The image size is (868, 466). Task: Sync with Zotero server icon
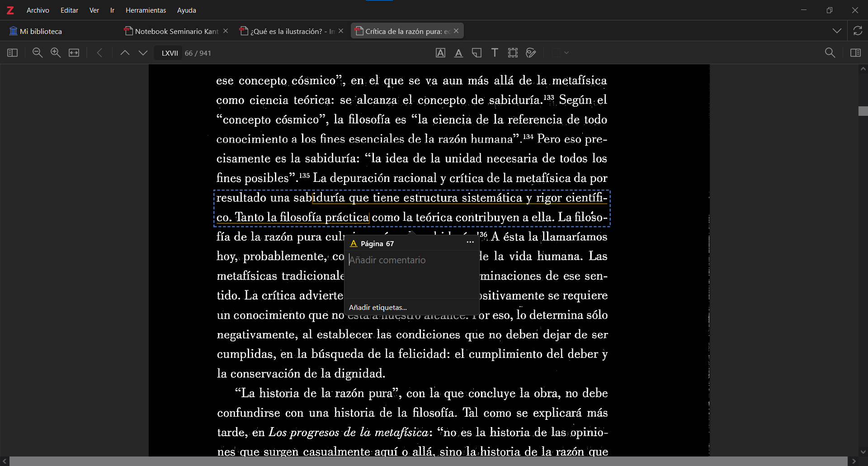click(x=858, y=31)
